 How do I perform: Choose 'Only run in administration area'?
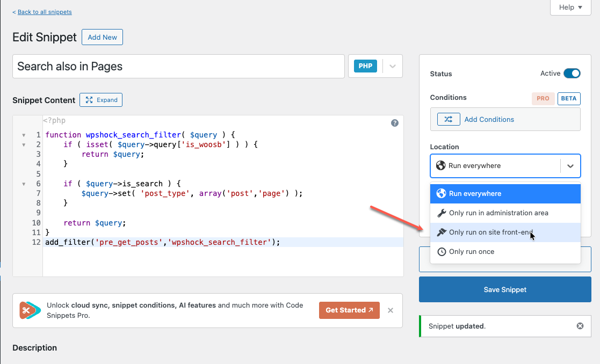click(x=498, y=213)
